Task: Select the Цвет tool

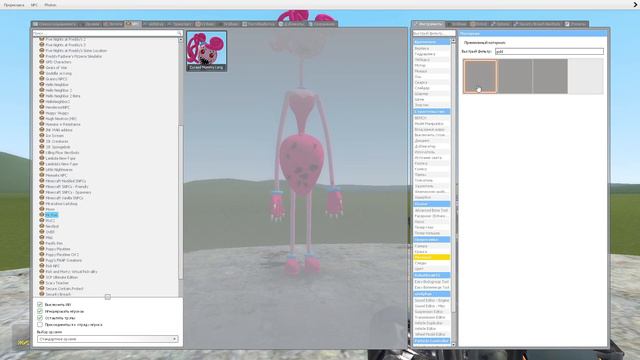Action: [x=431, y=269]
